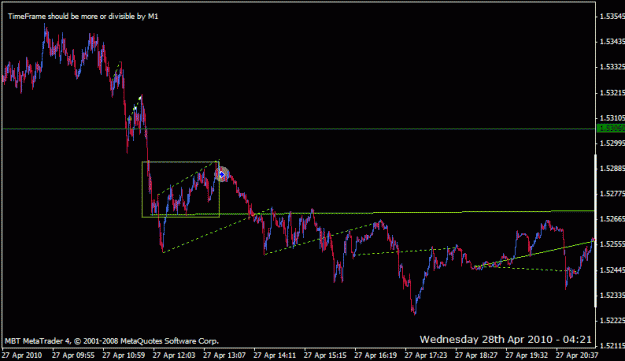This screenshot has width=625, height=361.
Task: Click the '27 Apr 18:27' time axis label
Action: tap(476, 355)
